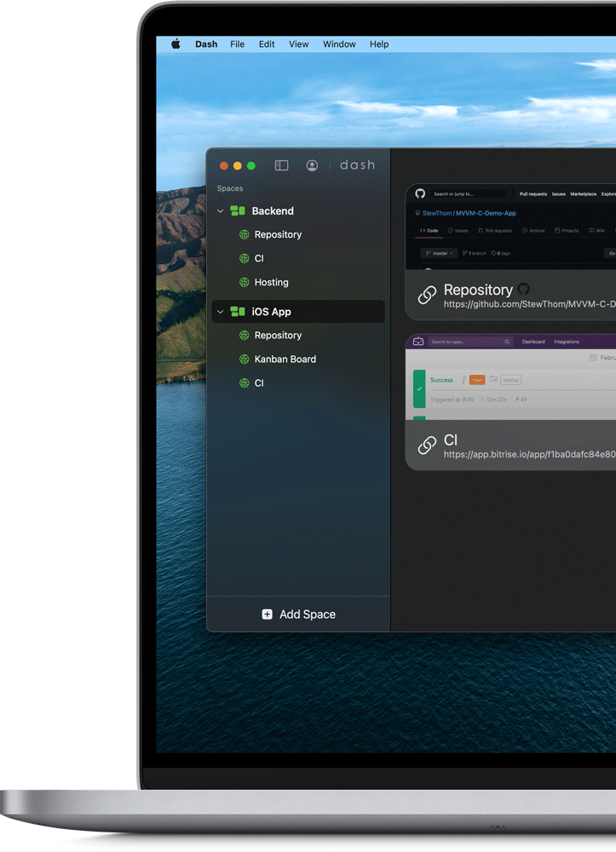Open the File menu

pyautogui.click(x=238, y=44)
